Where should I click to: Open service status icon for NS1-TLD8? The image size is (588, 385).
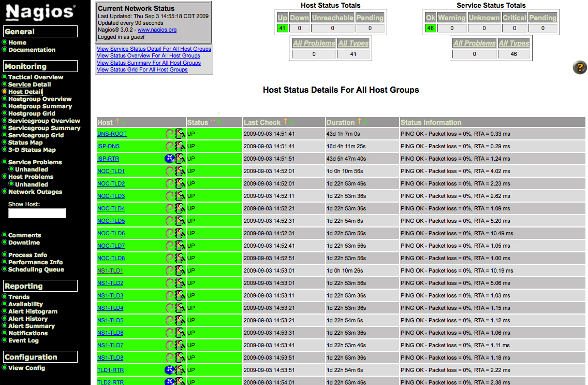coord(180,358)
